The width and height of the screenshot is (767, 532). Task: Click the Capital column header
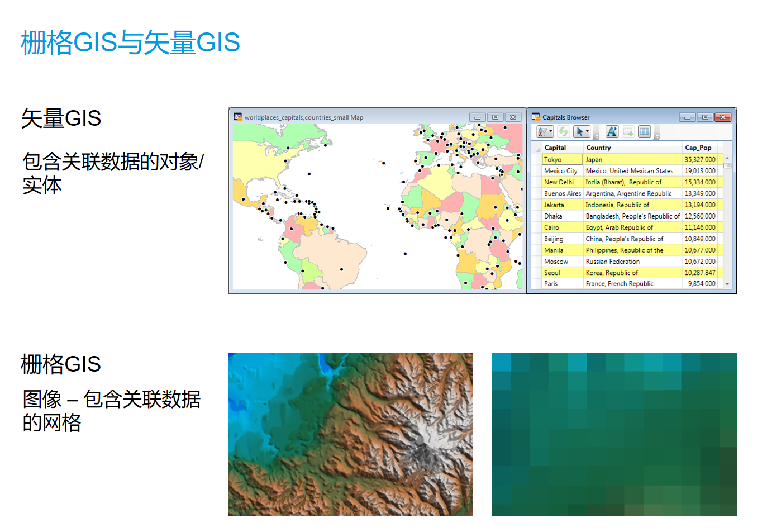point(562,148)
